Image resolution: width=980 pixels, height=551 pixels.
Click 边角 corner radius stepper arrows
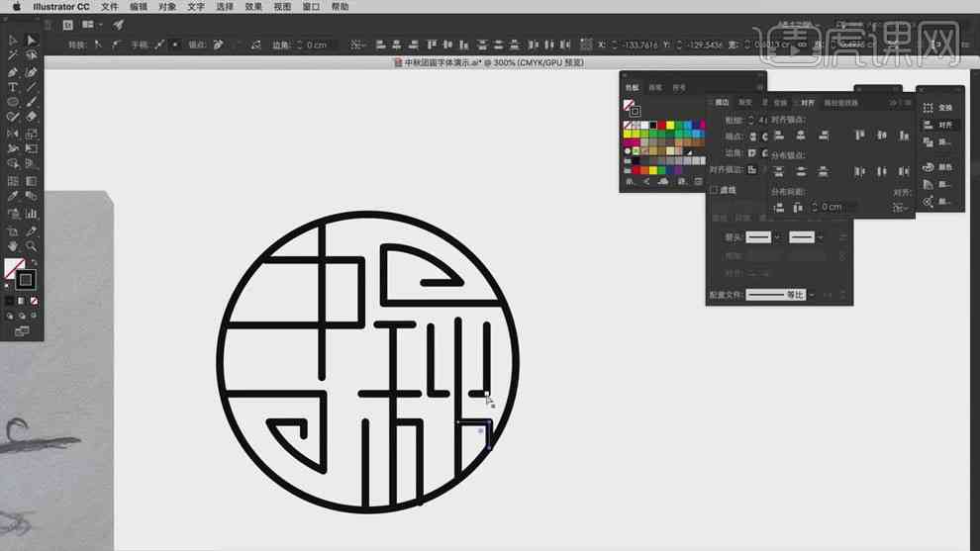pos(299,45)
